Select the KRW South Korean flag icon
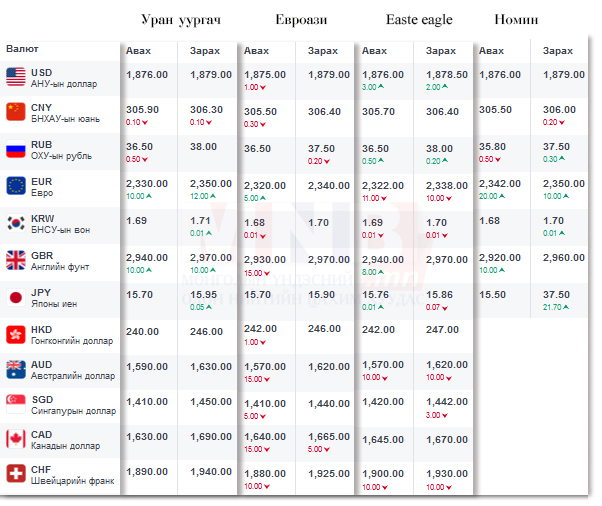This screenshot has height=506, width=602. pyautogui.click(x=15, y=223)
